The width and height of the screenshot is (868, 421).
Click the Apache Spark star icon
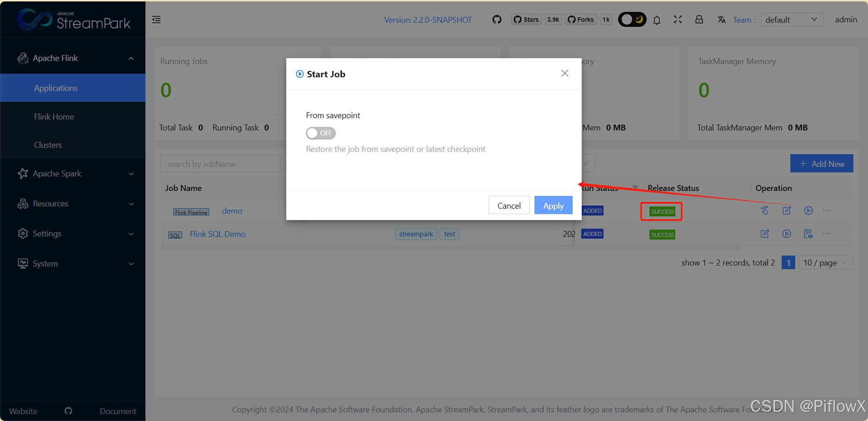click(x=23, y=174)
